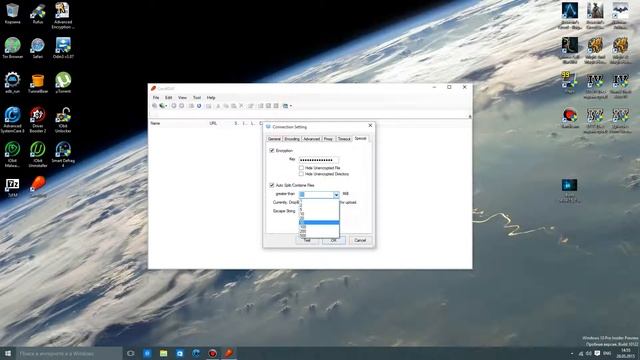This screenshot has width=640, height=360.
Task: Open the adb_run desktop shortcut
Action: click(12, 83)
